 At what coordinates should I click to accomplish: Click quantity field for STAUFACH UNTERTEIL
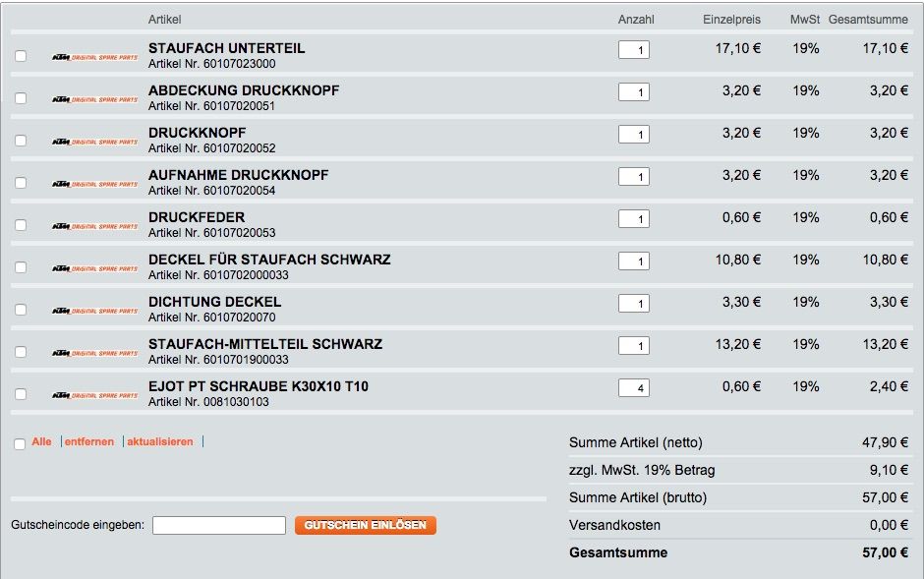(634, 50)
